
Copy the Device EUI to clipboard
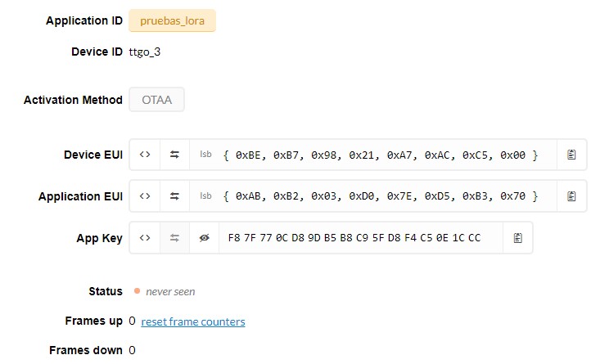point(571,155)
